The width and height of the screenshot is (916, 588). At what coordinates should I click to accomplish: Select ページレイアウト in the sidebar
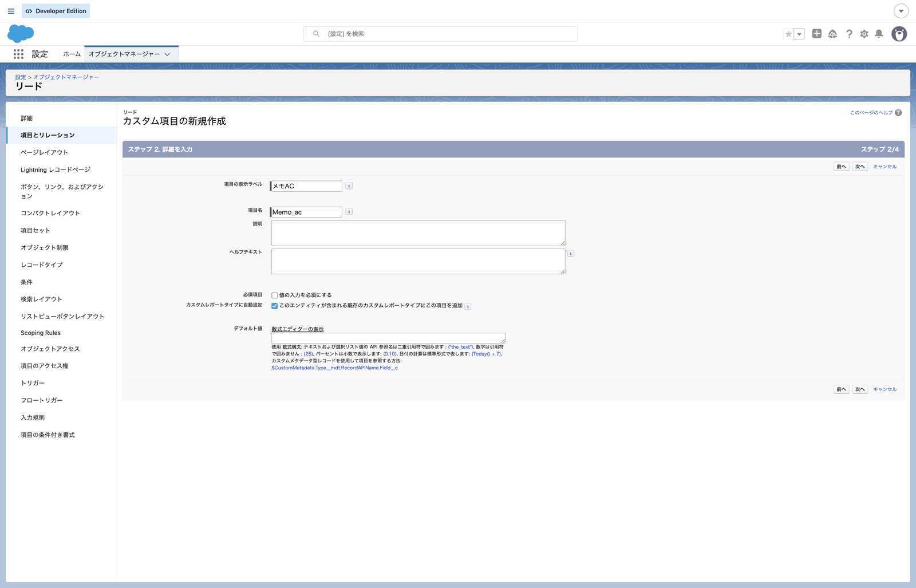(x=44, y=152)
